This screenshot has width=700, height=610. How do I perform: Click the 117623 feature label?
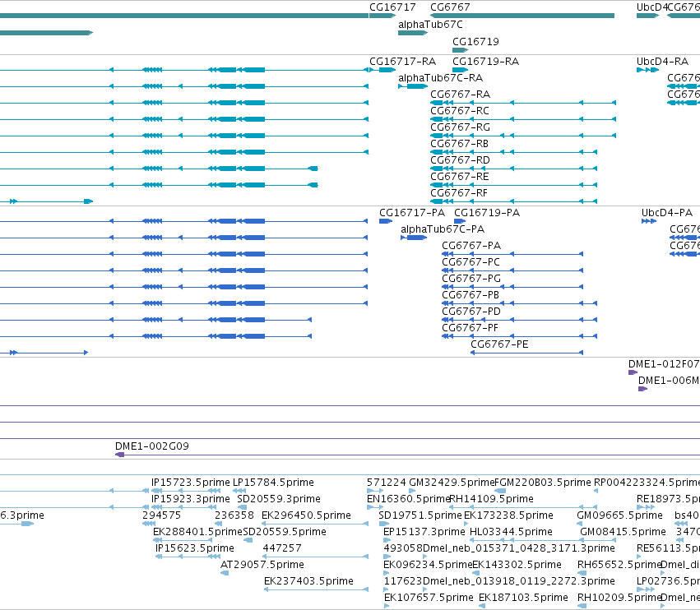(x=403, y=581)
